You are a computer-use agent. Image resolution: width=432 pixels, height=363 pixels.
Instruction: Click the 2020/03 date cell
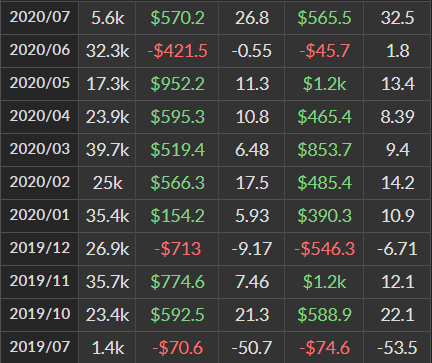(x=40, y=149)
